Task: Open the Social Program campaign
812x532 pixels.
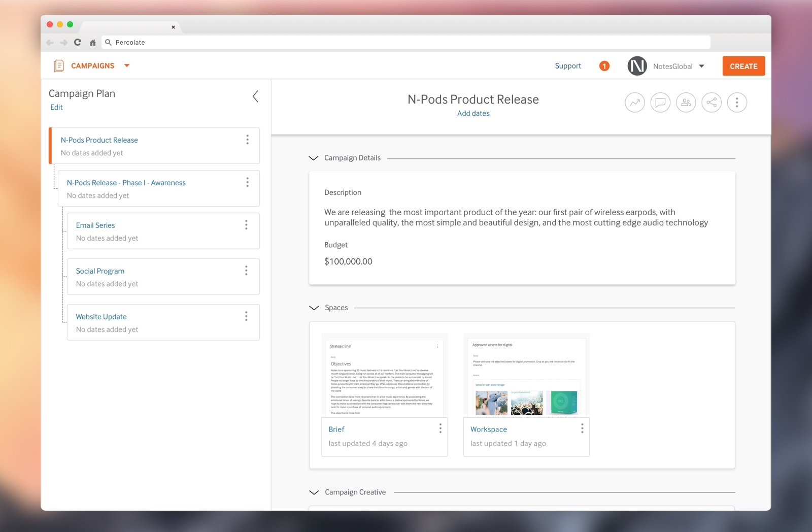Action: point(100,271)
